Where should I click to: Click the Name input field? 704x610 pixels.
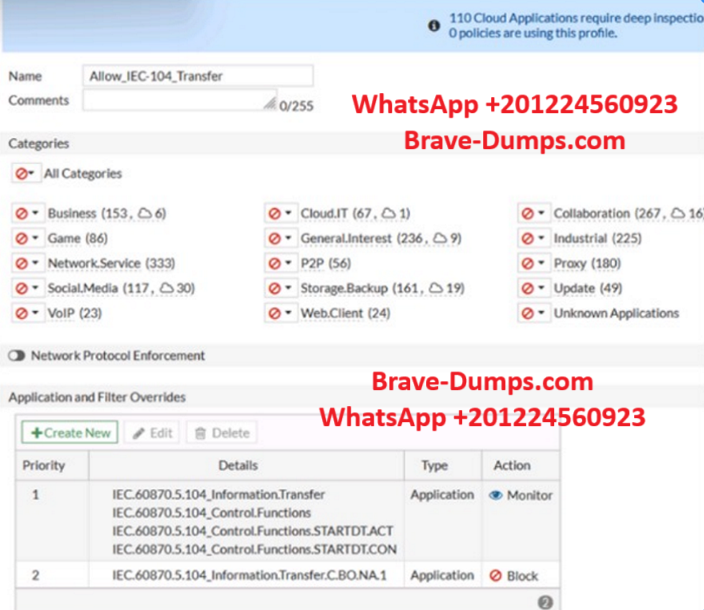(197, 76)
